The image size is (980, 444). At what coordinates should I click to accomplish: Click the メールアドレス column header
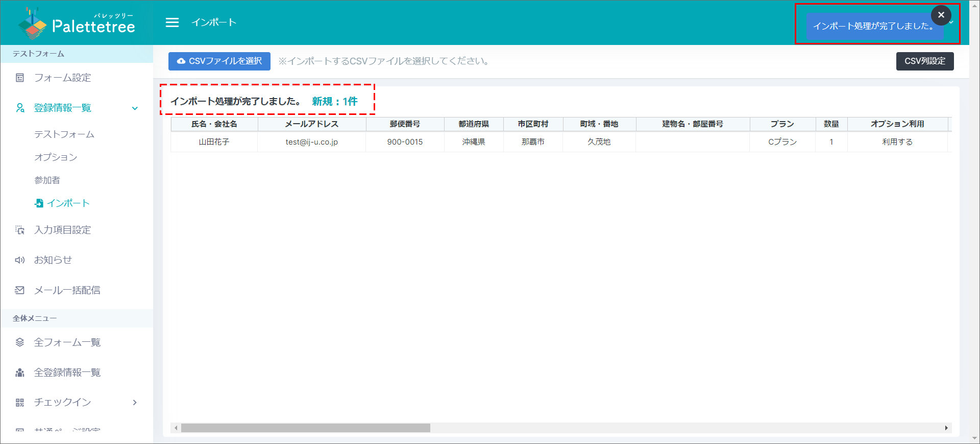[x=311, y=124]
